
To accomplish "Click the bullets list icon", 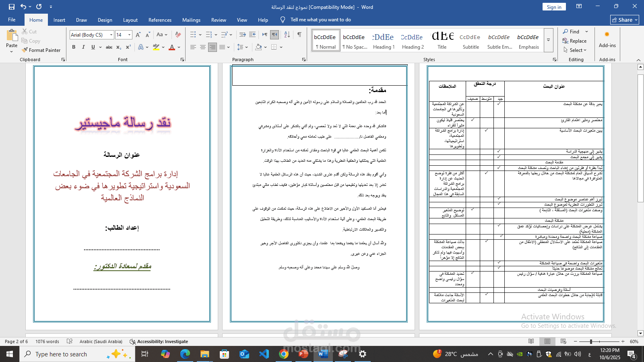I will coord(193,35).
